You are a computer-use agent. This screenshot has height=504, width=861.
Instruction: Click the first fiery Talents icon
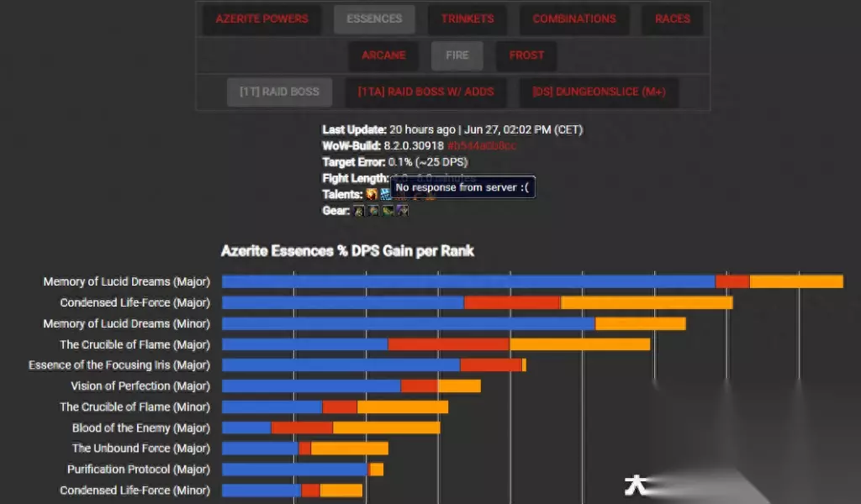372,194
